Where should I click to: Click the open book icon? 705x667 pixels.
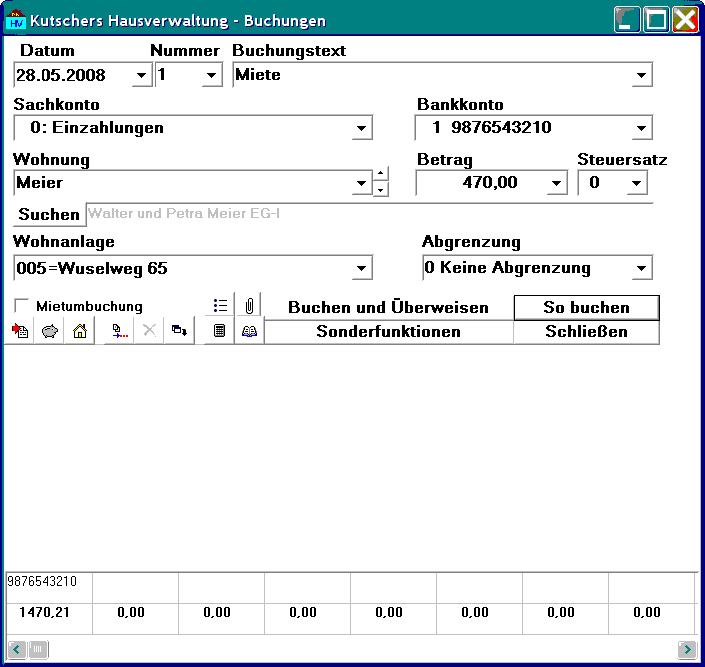[250, 331]
